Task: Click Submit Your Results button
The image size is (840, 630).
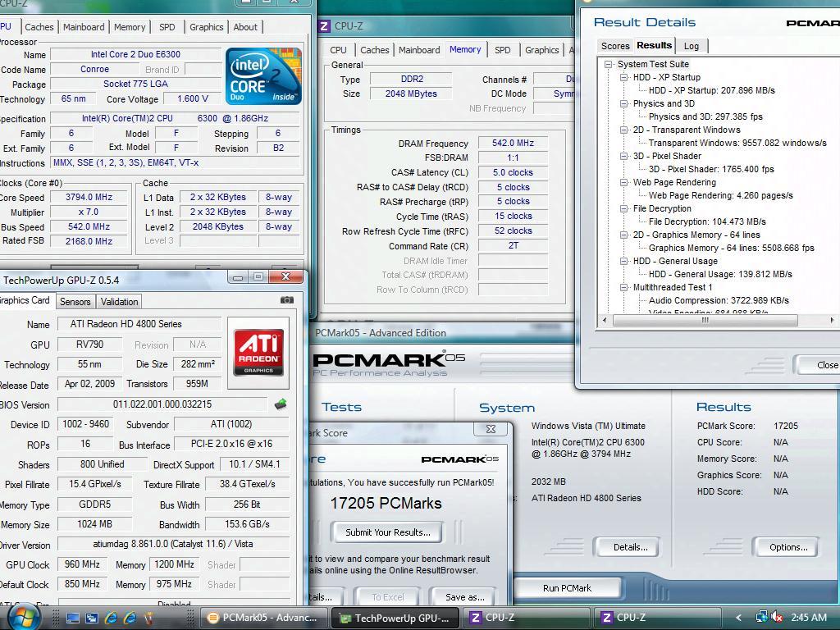Action: click(x=387, y=532)
